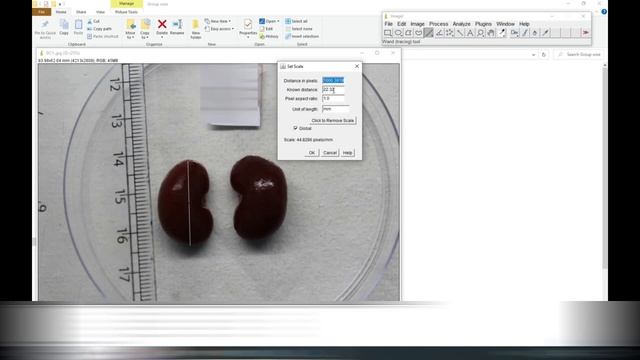Open the Explorer File tab

42,12
